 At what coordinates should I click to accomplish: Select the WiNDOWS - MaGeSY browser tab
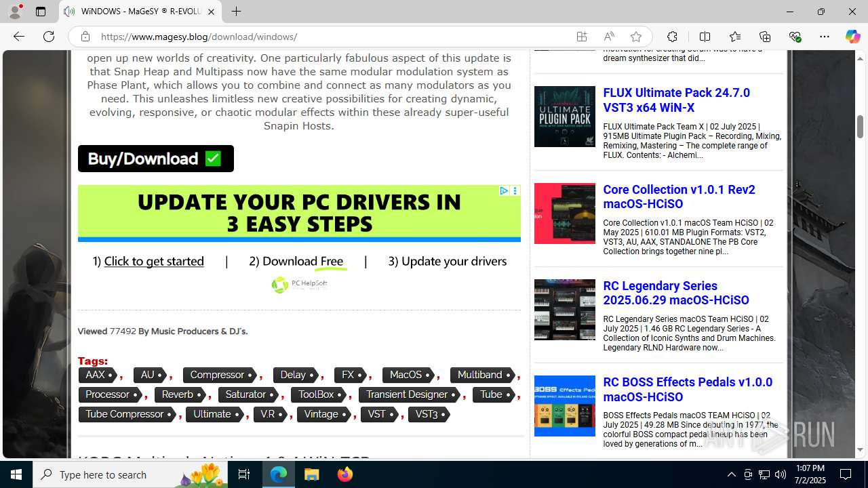(140, 12)
